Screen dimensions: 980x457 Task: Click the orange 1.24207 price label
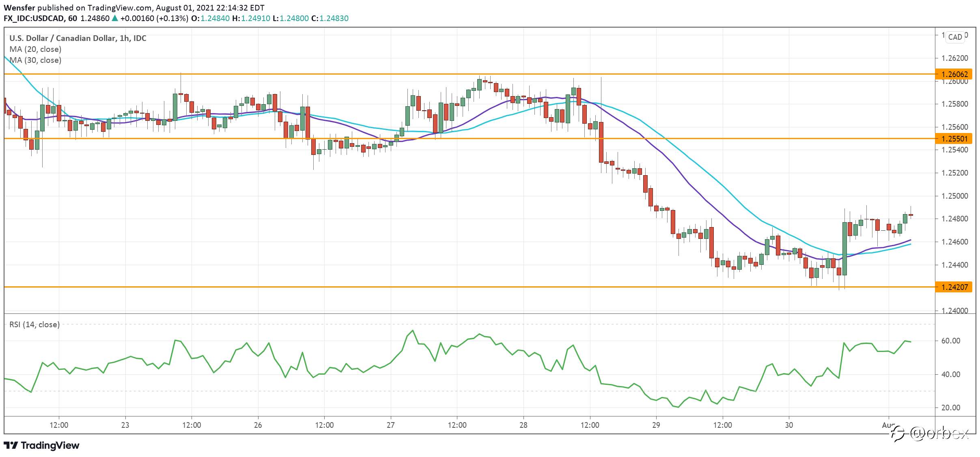click(x=954, y=287)
